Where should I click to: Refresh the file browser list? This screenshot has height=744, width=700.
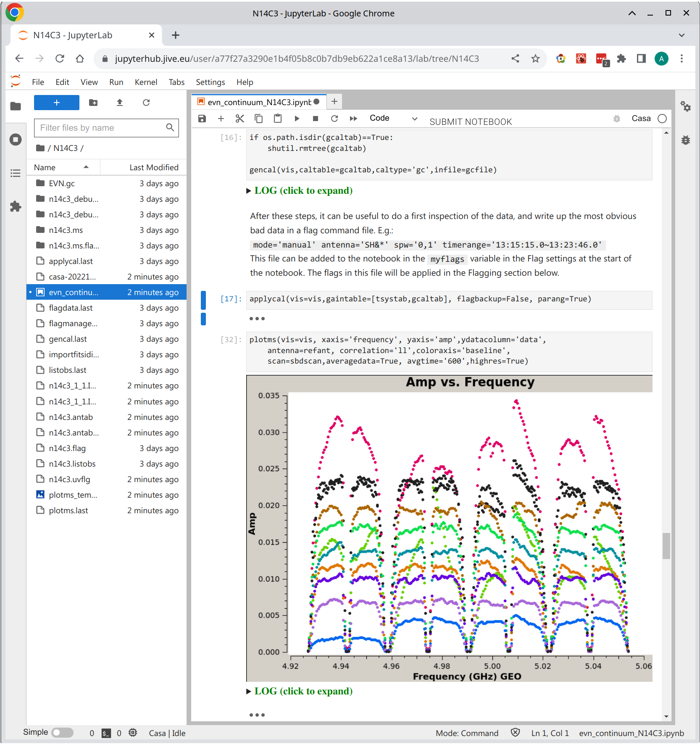coord(146,103)
